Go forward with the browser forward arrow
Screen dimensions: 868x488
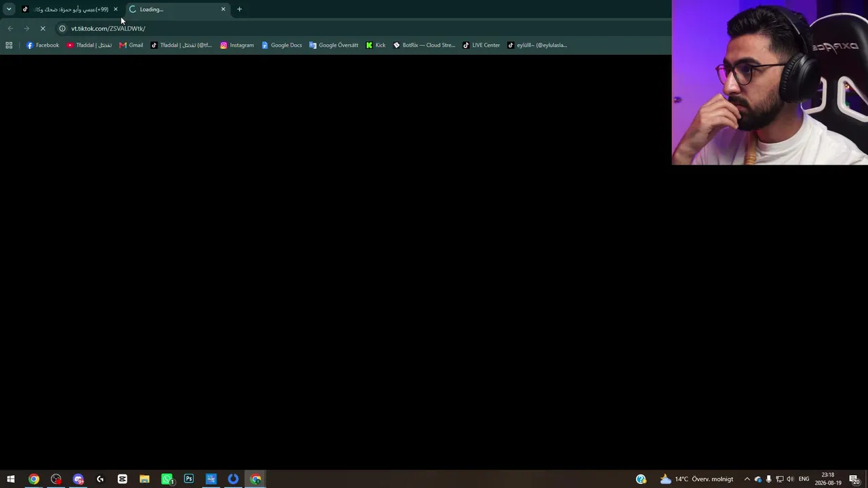26,28
